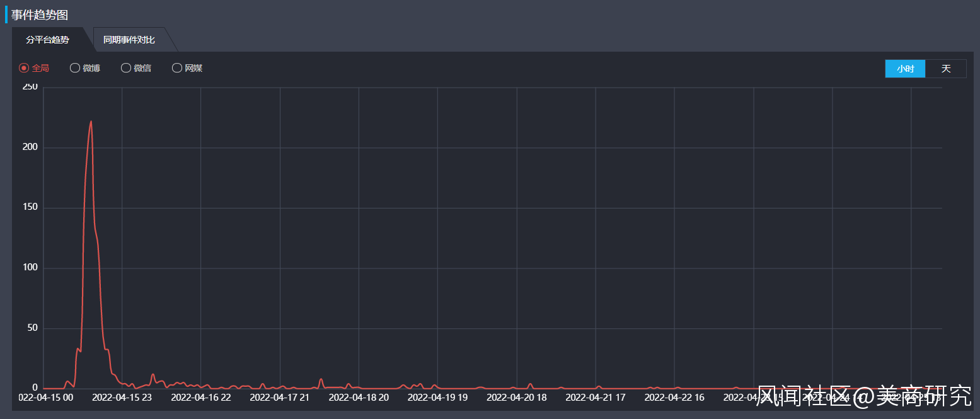Select the 2022-04-19 19 axis tick label
980x419 pixels.
pos(437,398)
